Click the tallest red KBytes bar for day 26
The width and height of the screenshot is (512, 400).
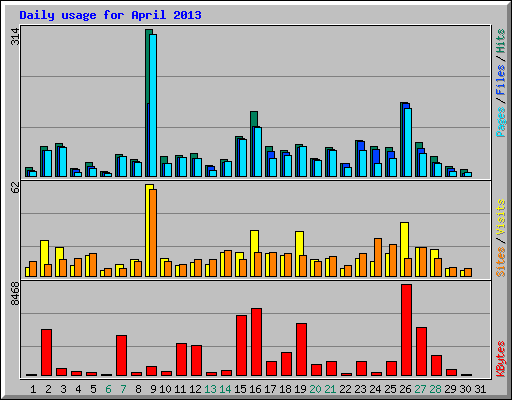click(x=407, y=330)
